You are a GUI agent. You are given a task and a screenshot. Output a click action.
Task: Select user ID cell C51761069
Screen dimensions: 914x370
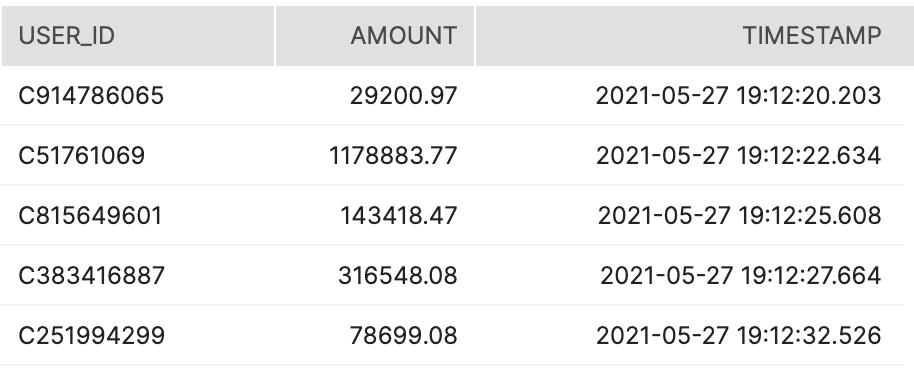pos(82,156)
